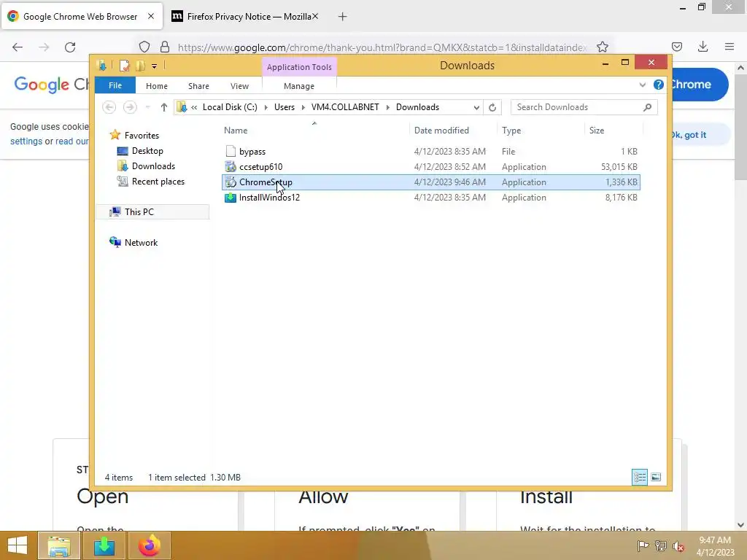Click the InstallWindos12 file icon
Image resolution: width=747 pixels, height=560 pixels.
click(231, 197)
